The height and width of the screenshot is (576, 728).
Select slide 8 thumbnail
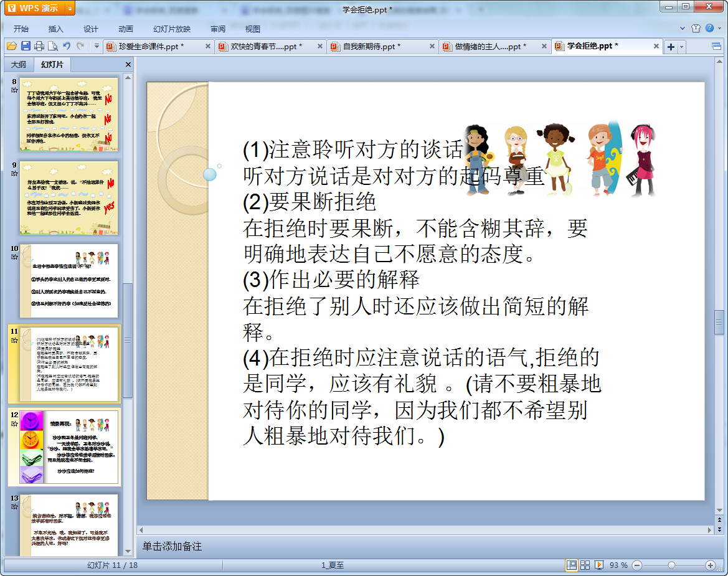click(x=69, y=114)
